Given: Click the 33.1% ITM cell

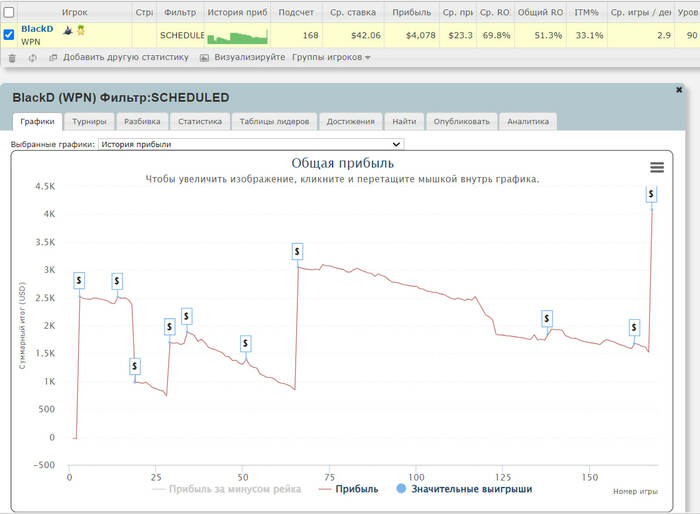Looking at the screenshot, I should [589, 35].
